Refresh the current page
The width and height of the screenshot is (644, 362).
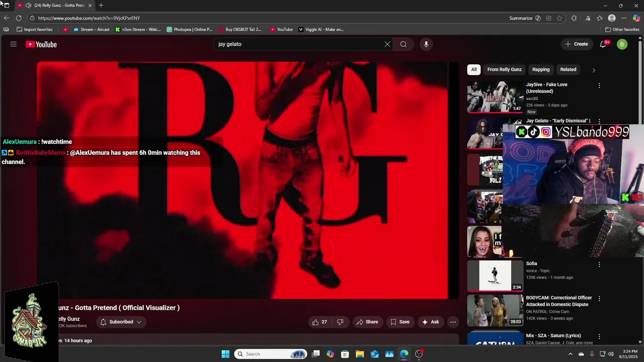[19, 18]
